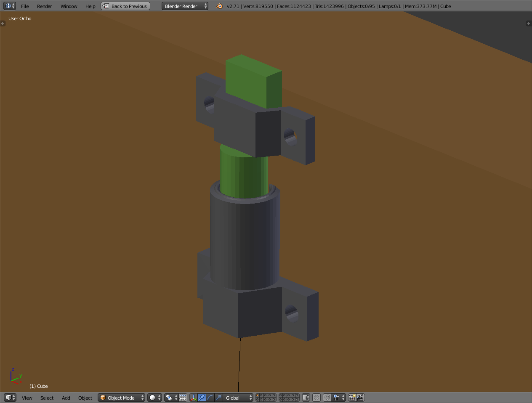
Task: Select the scale manipulator icon
Action: coord(218,398)
